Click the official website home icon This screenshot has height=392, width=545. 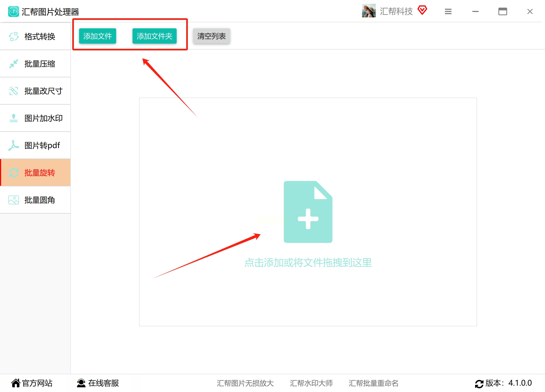[16, 383]
